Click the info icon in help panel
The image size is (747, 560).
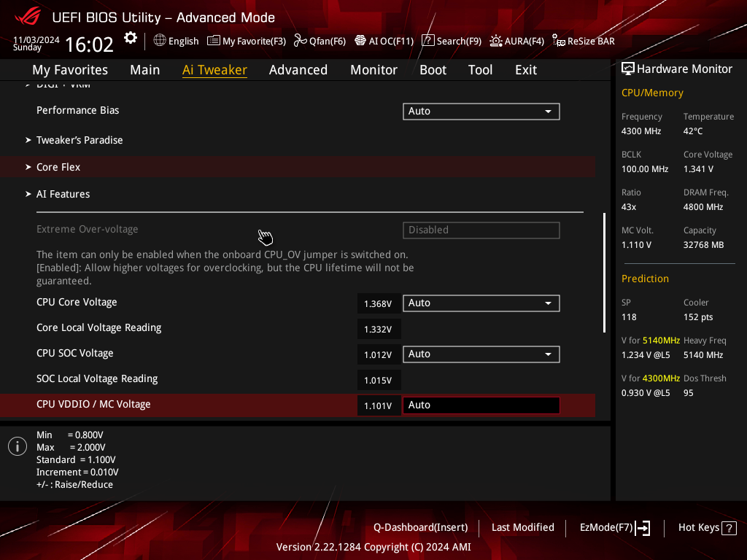[18, 446]
